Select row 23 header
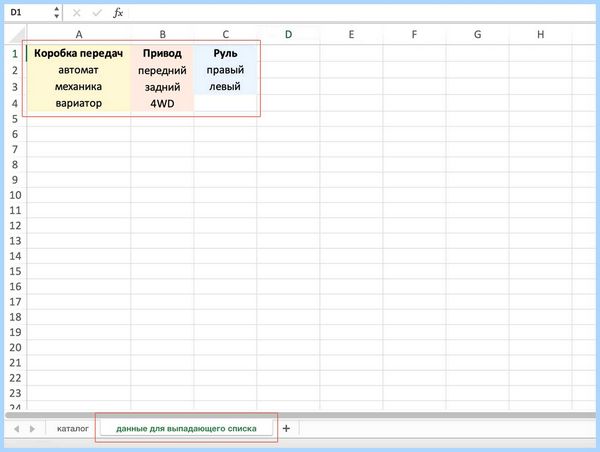This screenshot has height=452, width=600. coord(15,393)
